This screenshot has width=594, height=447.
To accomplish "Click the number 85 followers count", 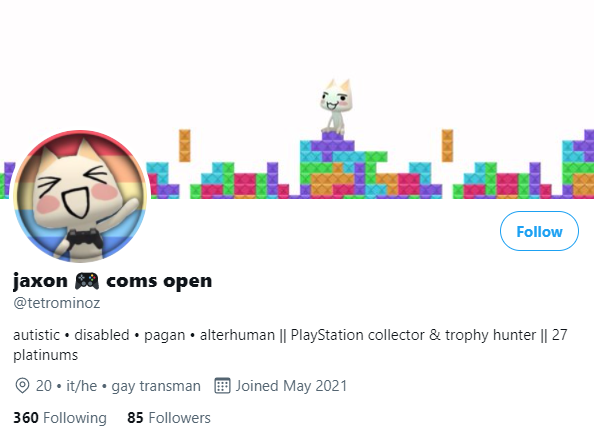I will (x=135, y=418).
